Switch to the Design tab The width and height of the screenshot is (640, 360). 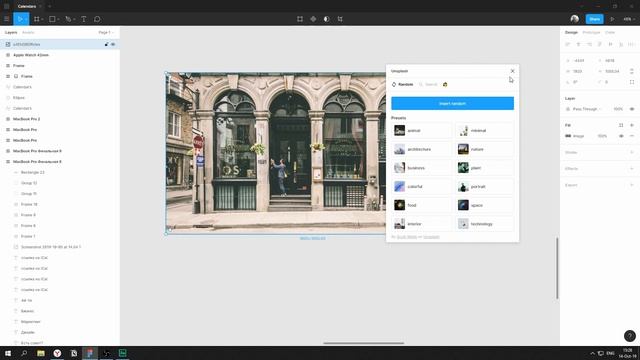pyautogui.click(x=571, y=32)
